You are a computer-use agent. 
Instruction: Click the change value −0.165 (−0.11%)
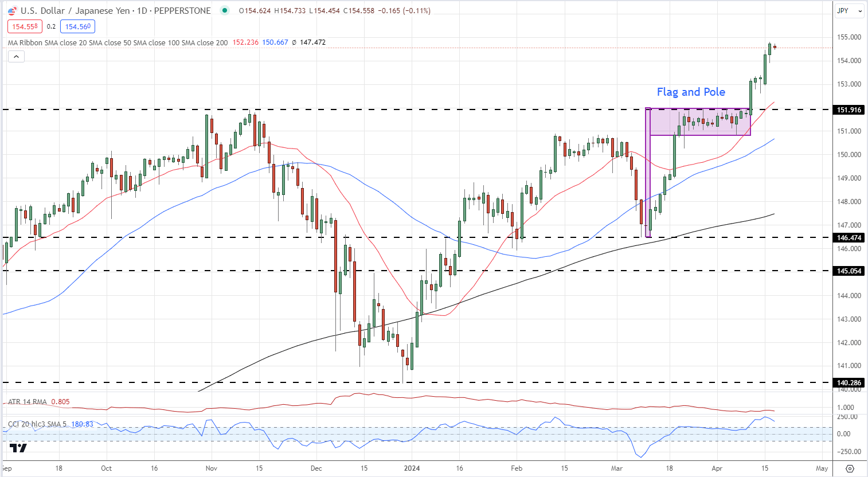[x=404, y=10]
